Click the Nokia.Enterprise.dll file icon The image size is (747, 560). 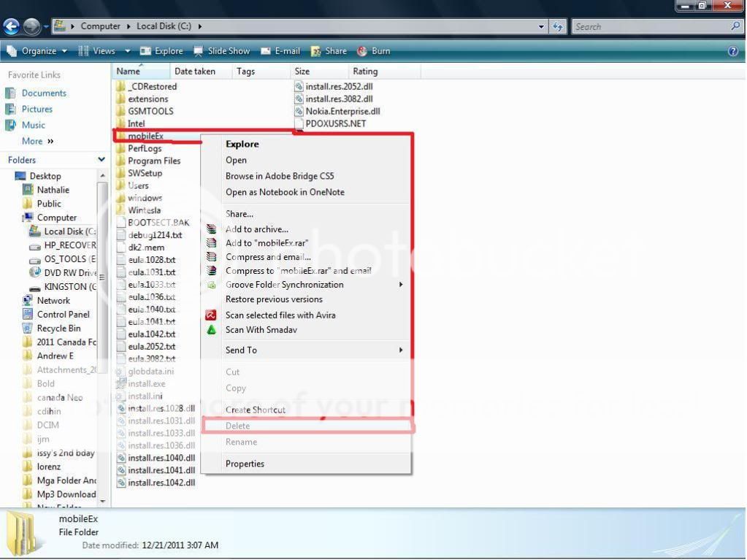[299, 112]
